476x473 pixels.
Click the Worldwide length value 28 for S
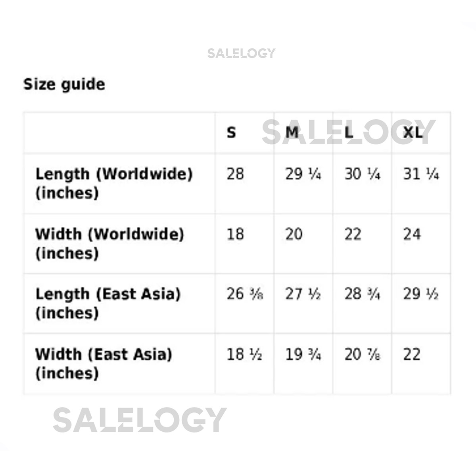[x=235, y=174]
